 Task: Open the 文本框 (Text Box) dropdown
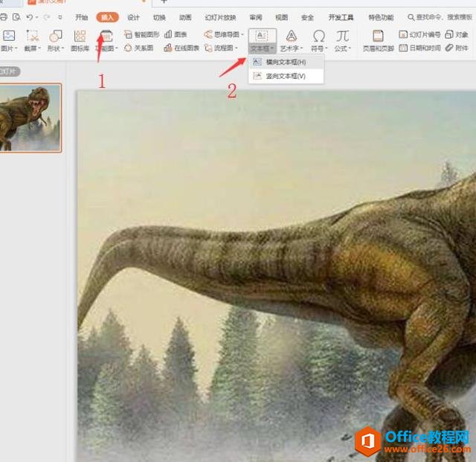[260, 48]
